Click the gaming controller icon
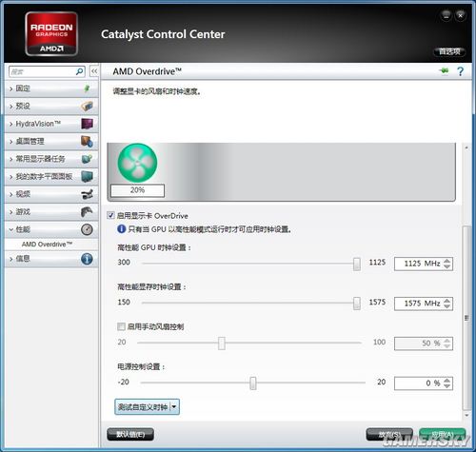The height and width of the screenshot is (452, 476). click(87, 211)
